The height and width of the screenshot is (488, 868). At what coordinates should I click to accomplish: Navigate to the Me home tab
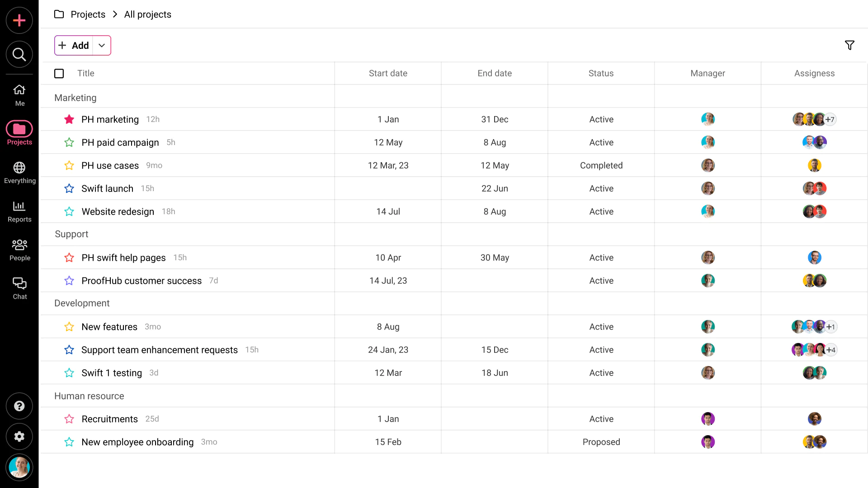click(x=19, y=95)
